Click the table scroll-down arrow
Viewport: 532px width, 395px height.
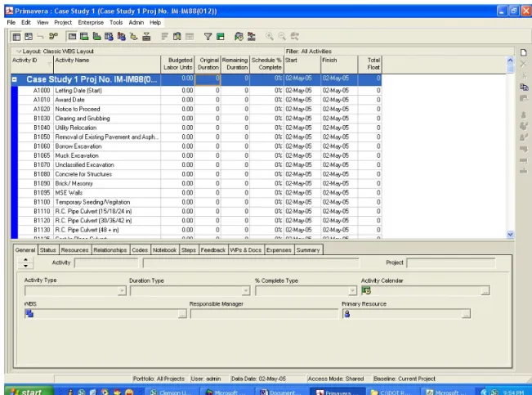(510, 235)
